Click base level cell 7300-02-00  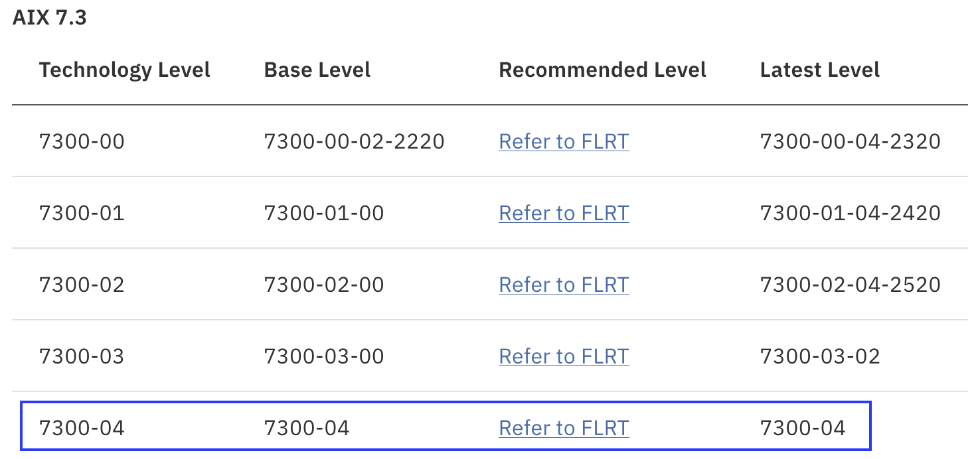[x=324, y=285]
